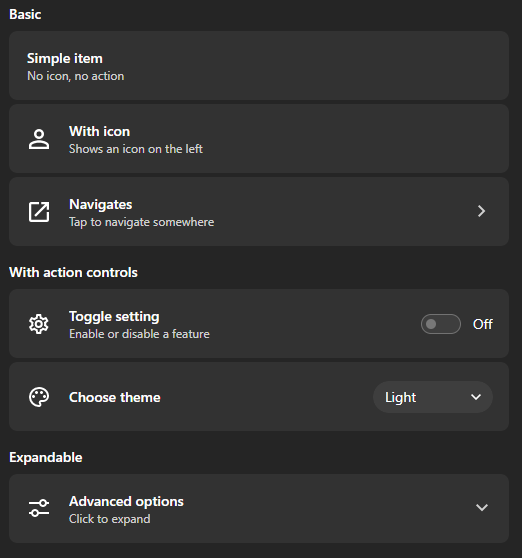The height and width of the screenshot is (558, 522).
Task: Click the Toggle setting title
Action: [x=114, y=317]
